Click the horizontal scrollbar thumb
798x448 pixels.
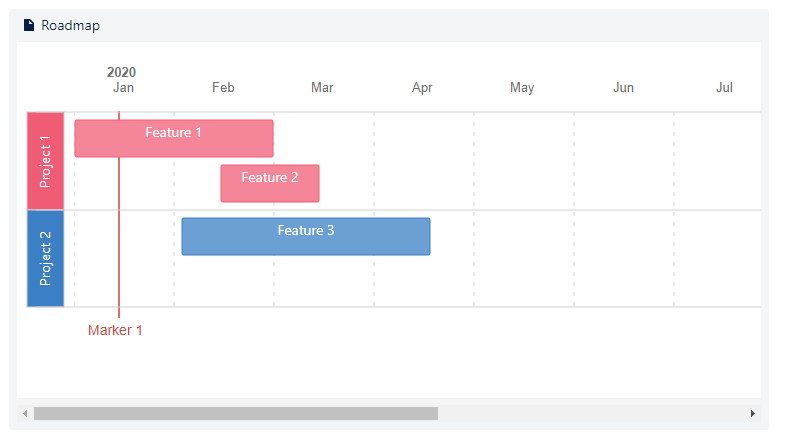pos(236,413)
